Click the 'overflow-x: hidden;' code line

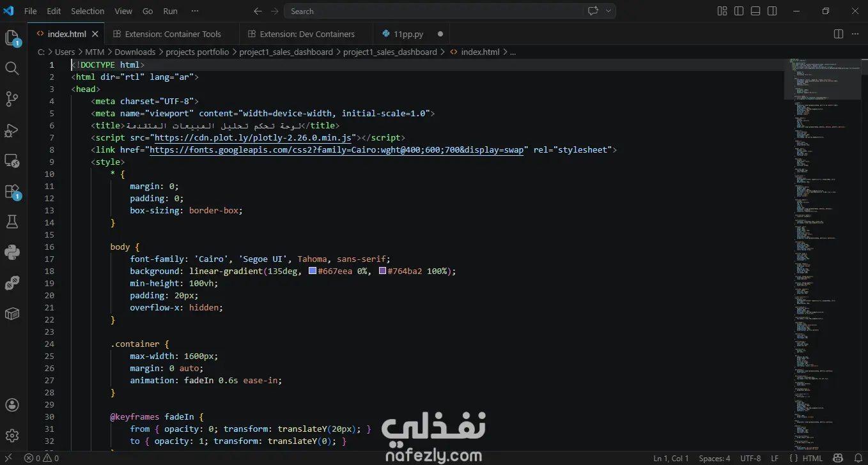pos(176,307)
